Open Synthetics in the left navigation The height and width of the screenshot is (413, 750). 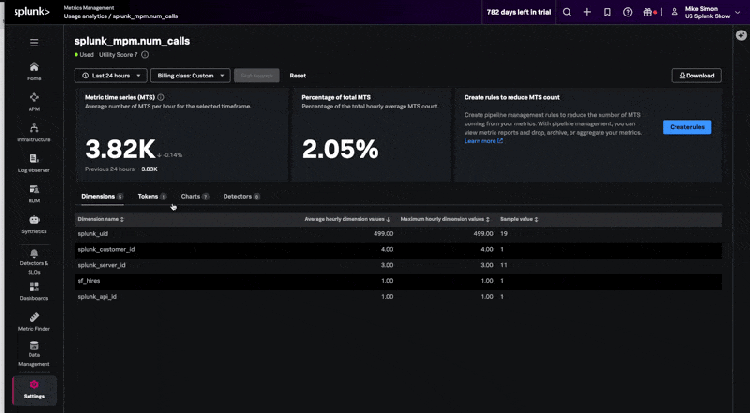pyautogui.click(x=34, y=224)
